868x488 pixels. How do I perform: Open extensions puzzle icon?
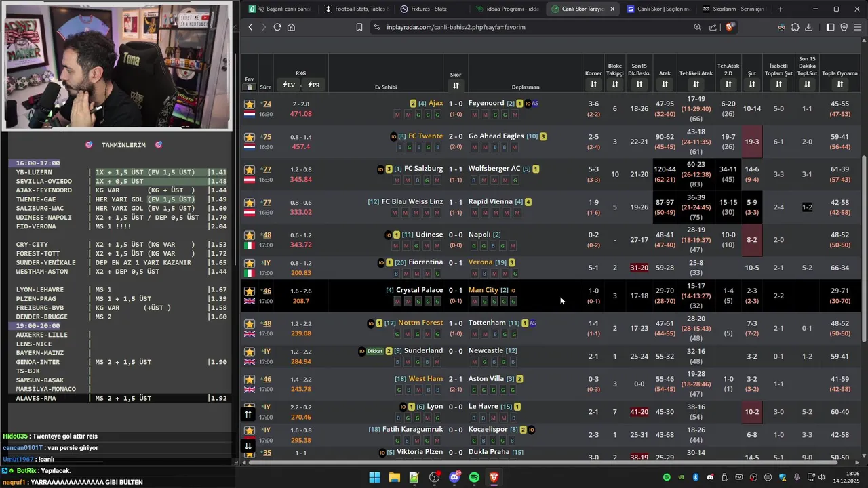coord(795,27)
